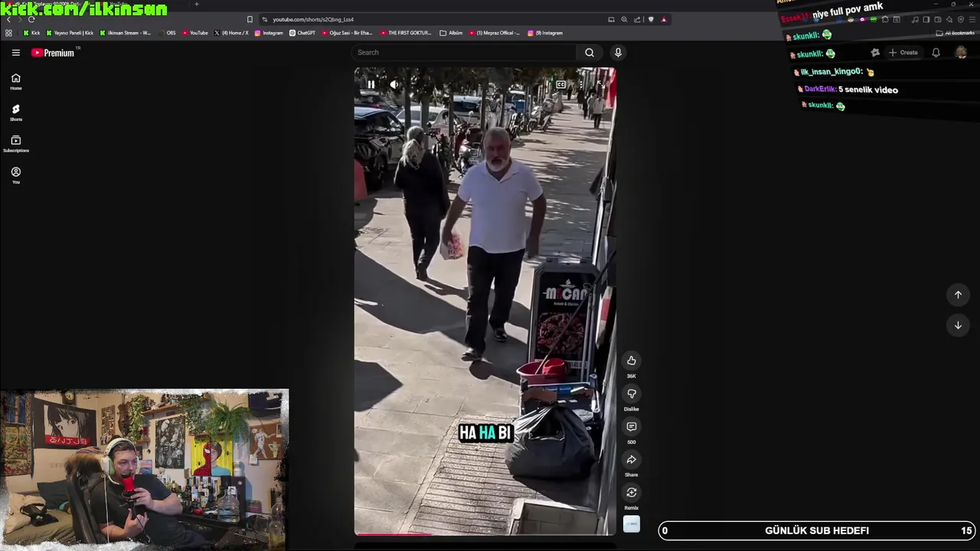
Task: Open the Kick bookmark
Action: 31,33
